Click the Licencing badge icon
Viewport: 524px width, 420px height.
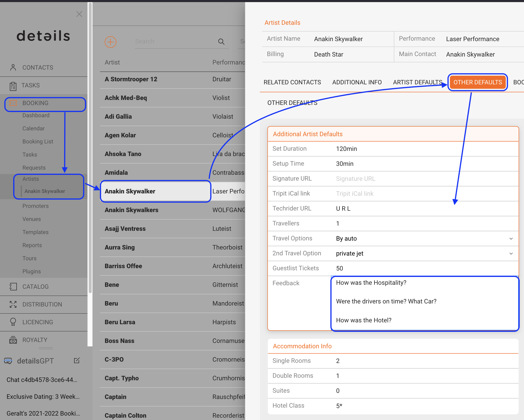(13, 322)
